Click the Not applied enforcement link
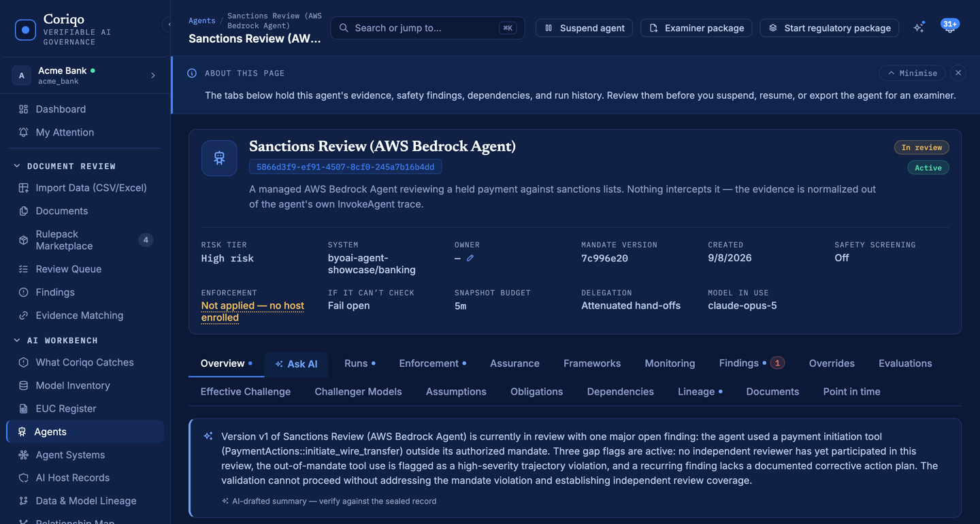Screen dimensions: 980x524 252,312
